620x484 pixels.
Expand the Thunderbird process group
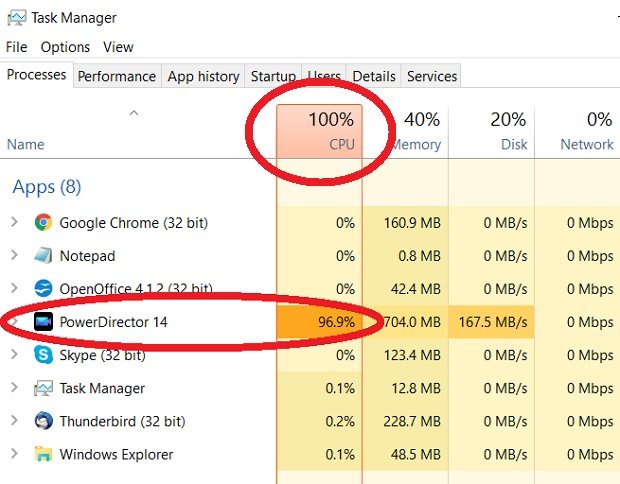(15, 420)
